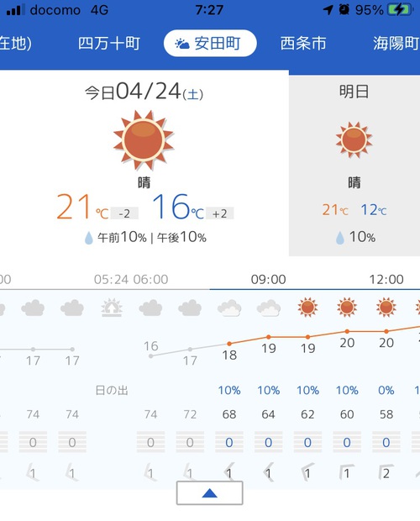Screen dimensions: 420x521
Task: Switch to the 四万十町 location tab
Action: tap(109, 43)
